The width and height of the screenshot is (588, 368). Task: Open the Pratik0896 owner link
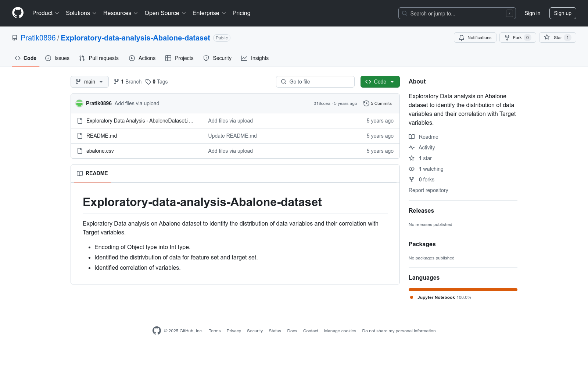tap(38, 38)
